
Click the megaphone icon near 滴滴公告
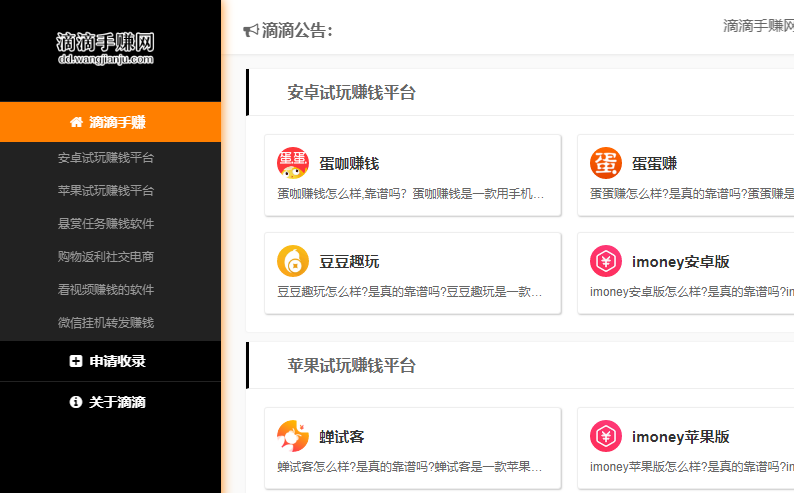pyautogui.click(x=251, y=31)
